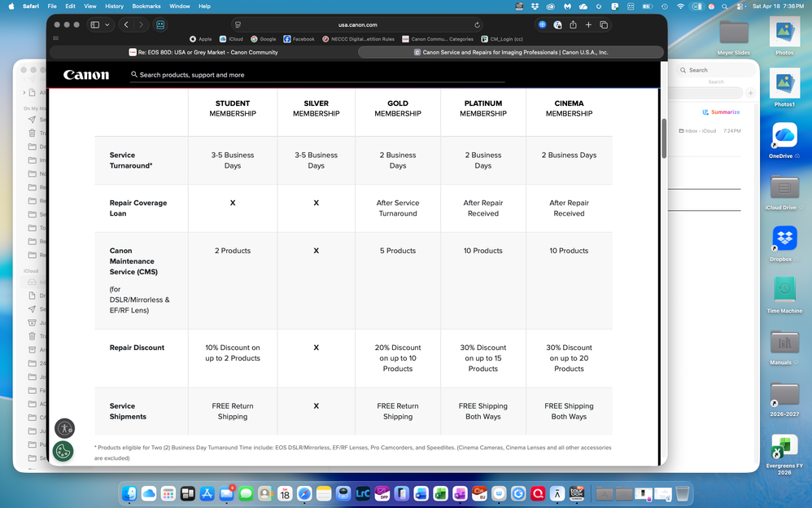
Task: Reload the usa.canon.com page
Action: point(477,25)
